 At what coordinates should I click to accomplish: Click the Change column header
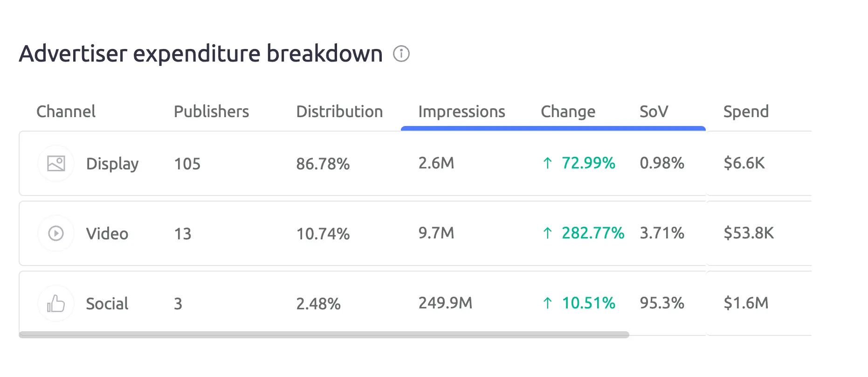coord(568,112)
